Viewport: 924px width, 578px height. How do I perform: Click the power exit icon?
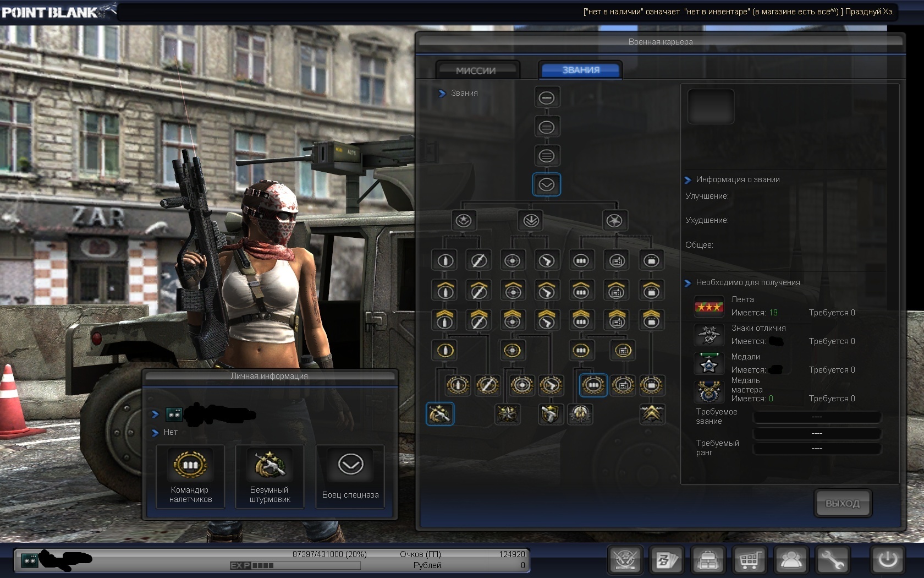click(887, 560)
